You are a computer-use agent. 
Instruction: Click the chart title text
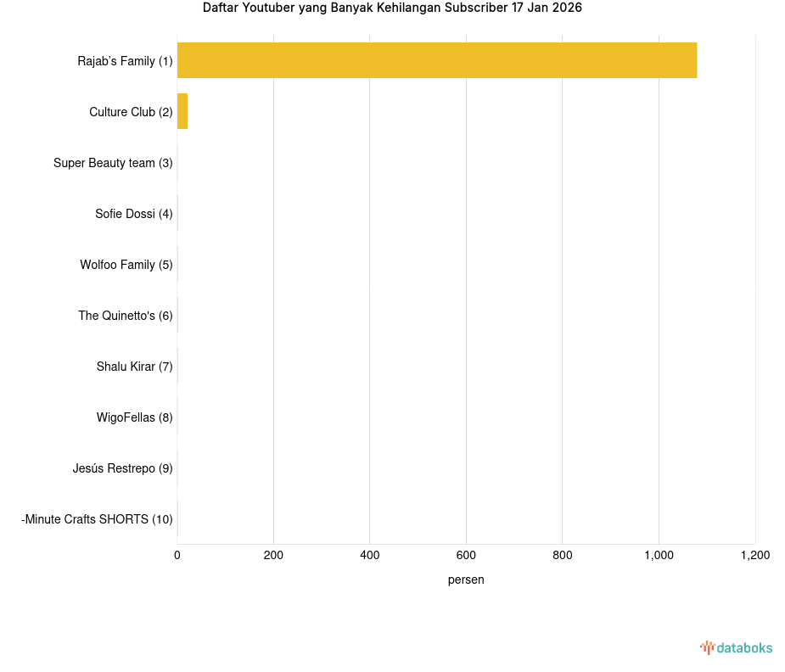tap(392, 8)
